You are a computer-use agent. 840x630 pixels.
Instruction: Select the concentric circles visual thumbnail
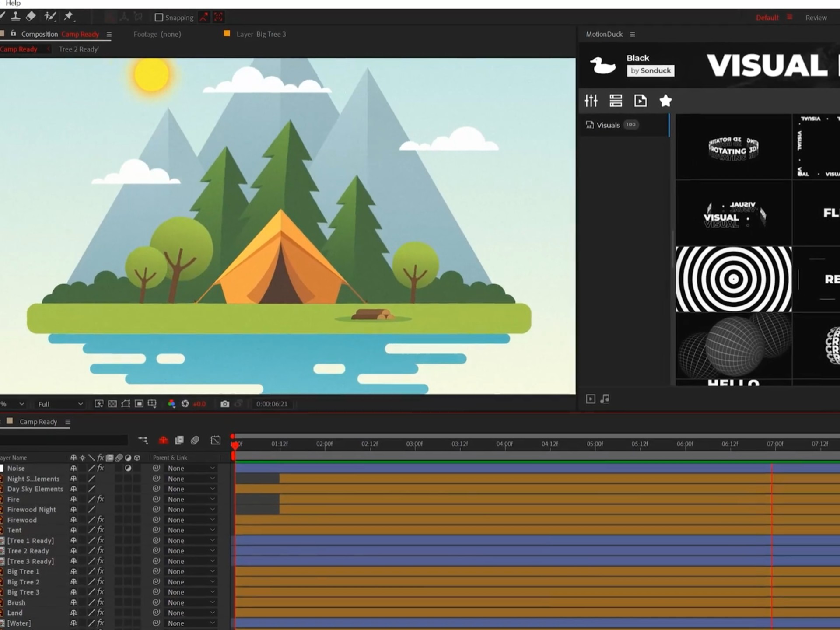(x=733, y=279)
